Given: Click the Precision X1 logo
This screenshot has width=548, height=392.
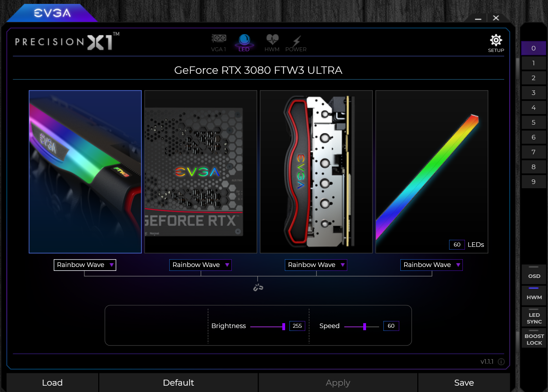Looking at the screenshot, I should [x=67, y=42].
